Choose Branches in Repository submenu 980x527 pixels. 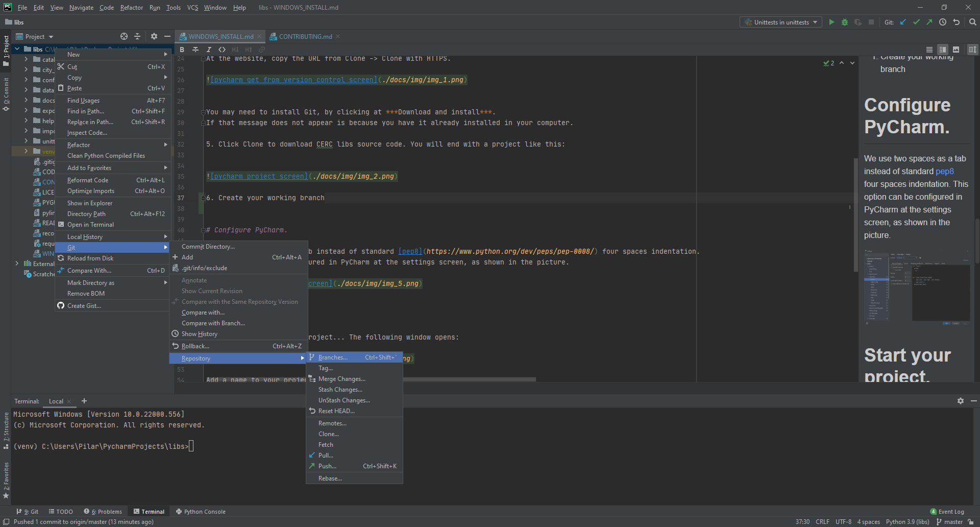point(354,357)
